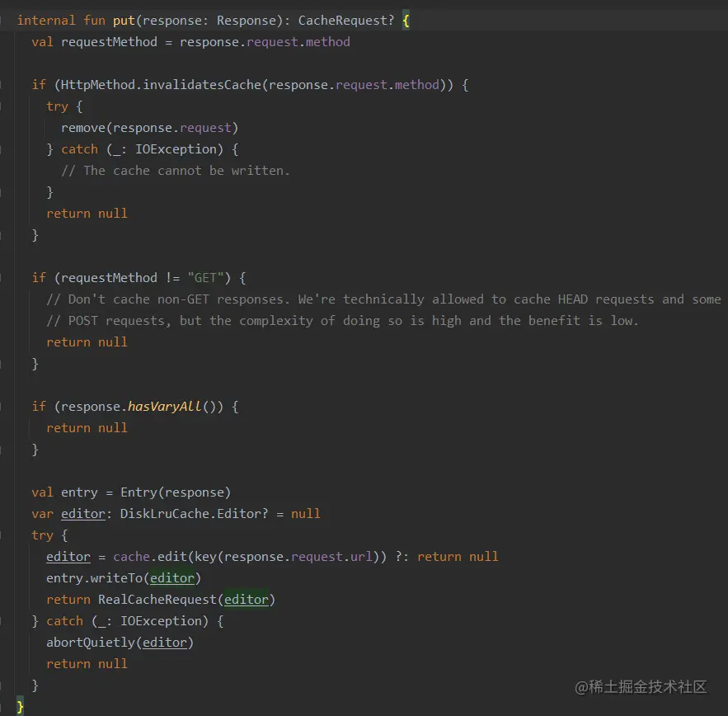Click "return null" on the cache.edit line
Screen dimensions: 728x716
click(x=458, y=557)
